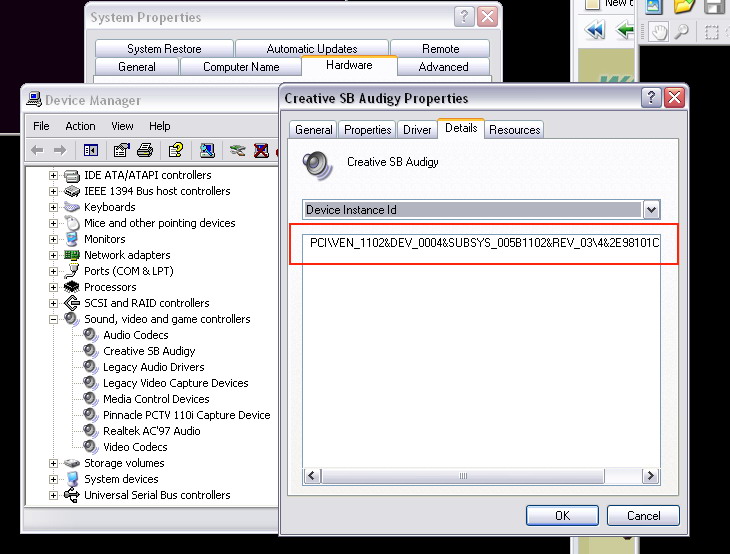
Task: Click the Help question-mark toolbar icon
Action: [x=176, y=150]
